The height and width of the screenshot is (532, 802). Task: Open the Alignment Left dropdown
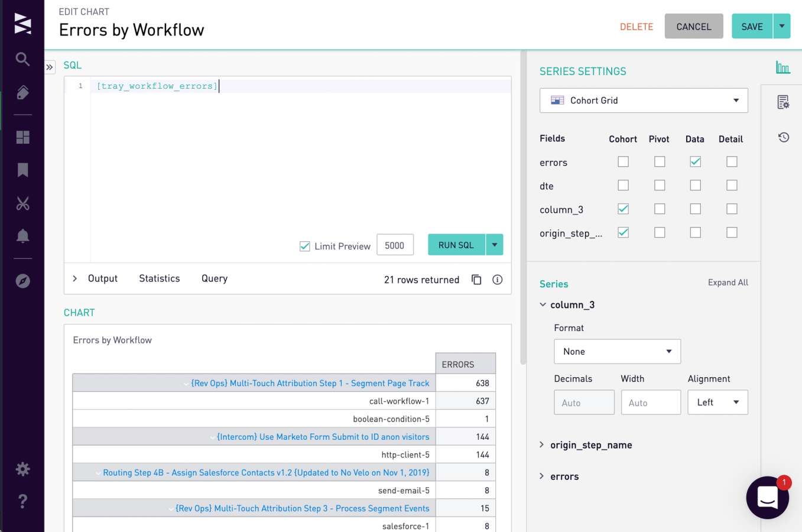pyautogui.click(x=717, y=402)
